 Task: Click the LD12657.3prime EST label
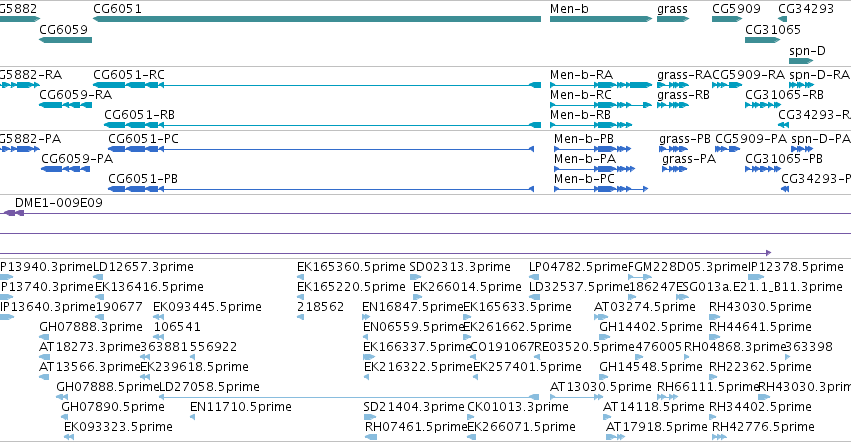click(143, 267)
